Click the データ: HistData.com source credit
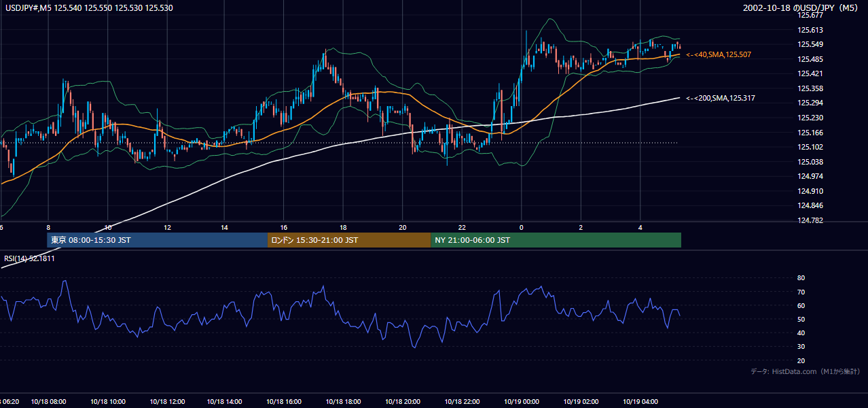This screenshot has height=408, width=868. tap(806, 371)
